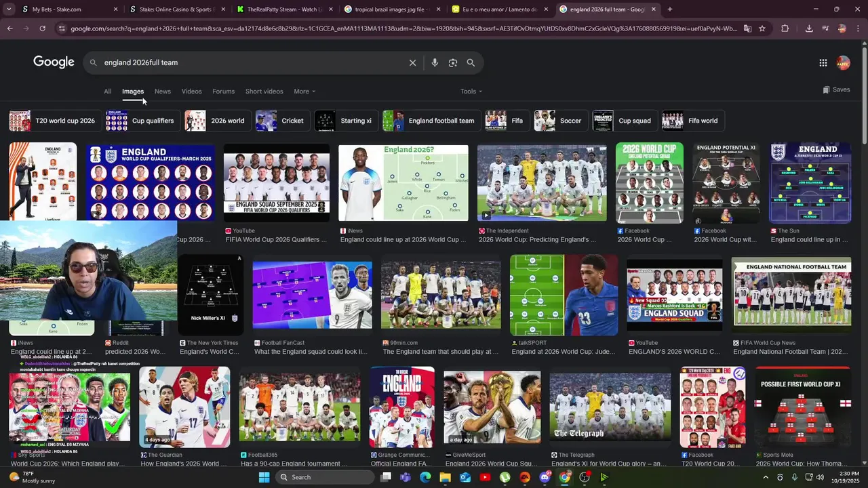The height and width of the screenshot is (488, 868).
Task: Go to the Google homepage logo
Action: [x=54, y=62]
